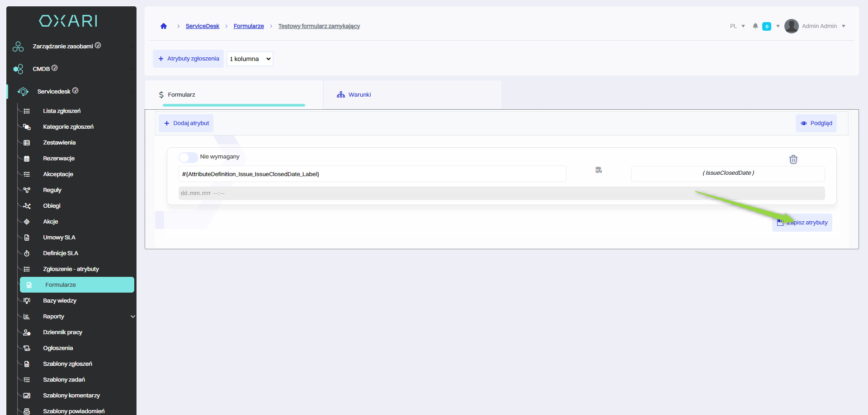Click the translation icon beside the label field
This screenshot has width=868, height=415.
(599, 170)
